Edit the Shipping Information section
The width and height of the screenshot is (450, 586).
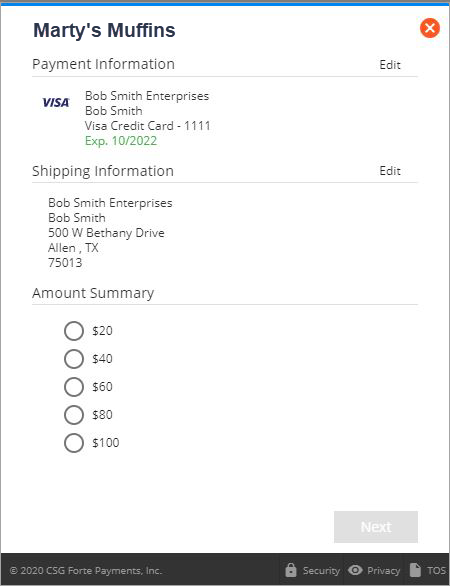pos(390,171)
